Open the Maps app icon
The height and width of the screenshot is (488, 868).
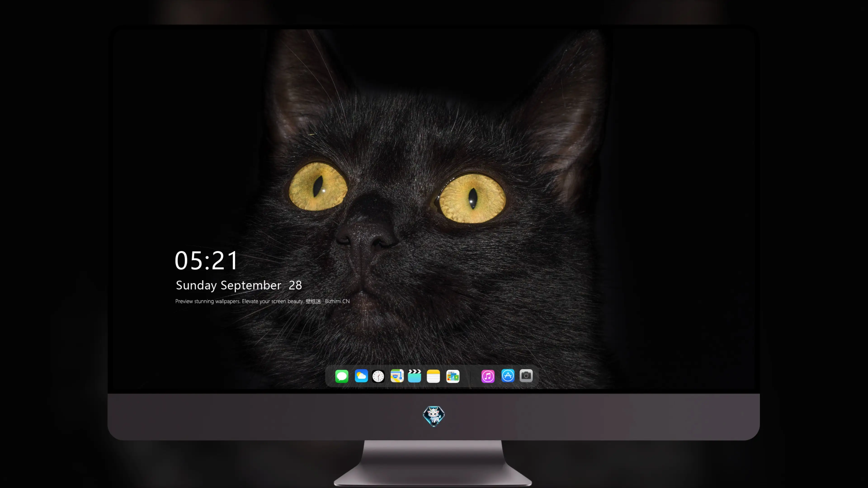click(397, 376)
